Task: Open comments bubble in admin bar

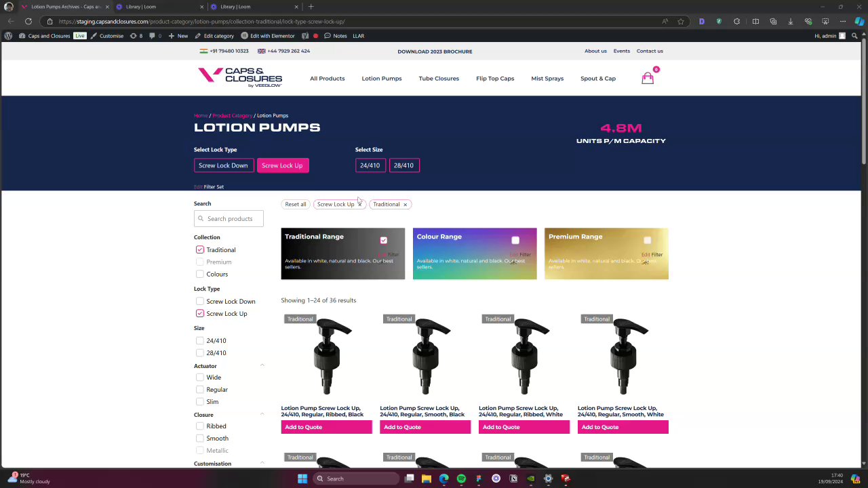Action: 155,36
